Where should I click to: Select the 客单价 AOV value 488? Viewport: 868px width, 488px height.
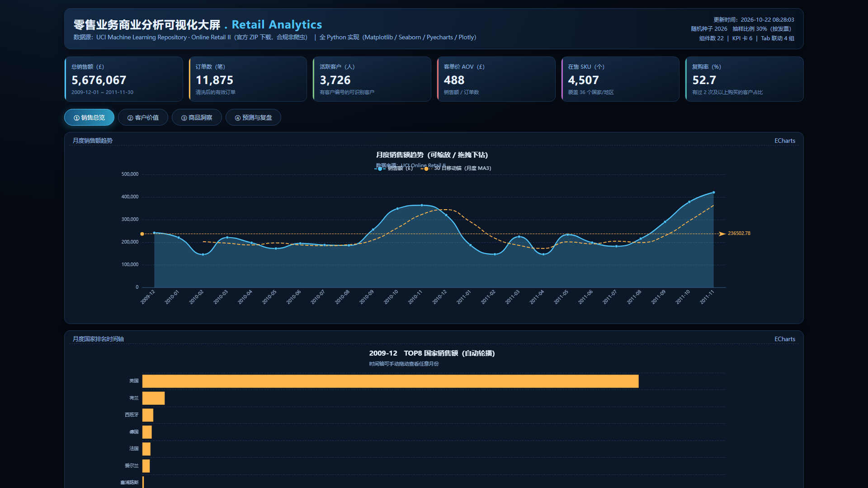coord(454,80)
